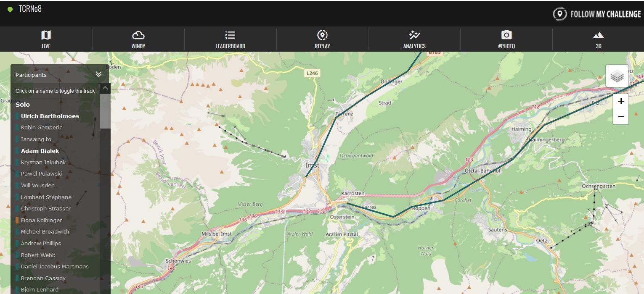
Task: Select the REPLAY tab label
Action: 322,46
